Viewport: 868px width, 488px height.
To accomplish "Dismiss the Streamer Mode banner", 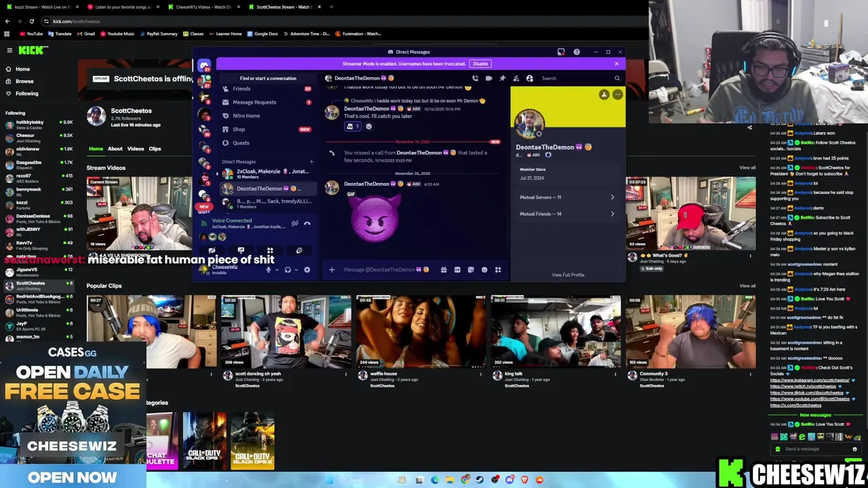I will [x=616, y=64].
